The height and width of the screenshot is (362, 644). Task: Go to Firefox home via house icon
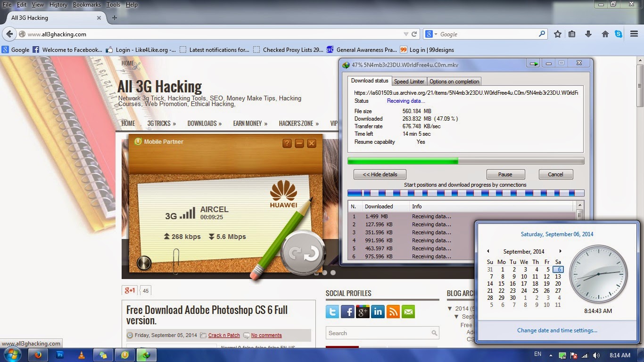pyautogui.click(x=605, y=34)
